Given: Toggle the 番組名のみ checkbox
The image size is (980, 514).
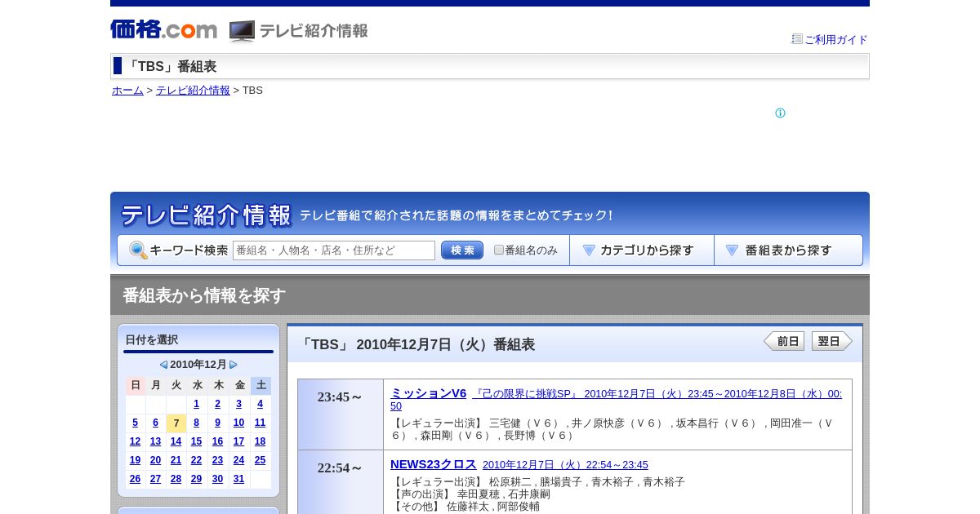Looking at the screenshot, I should pos(499,250).
